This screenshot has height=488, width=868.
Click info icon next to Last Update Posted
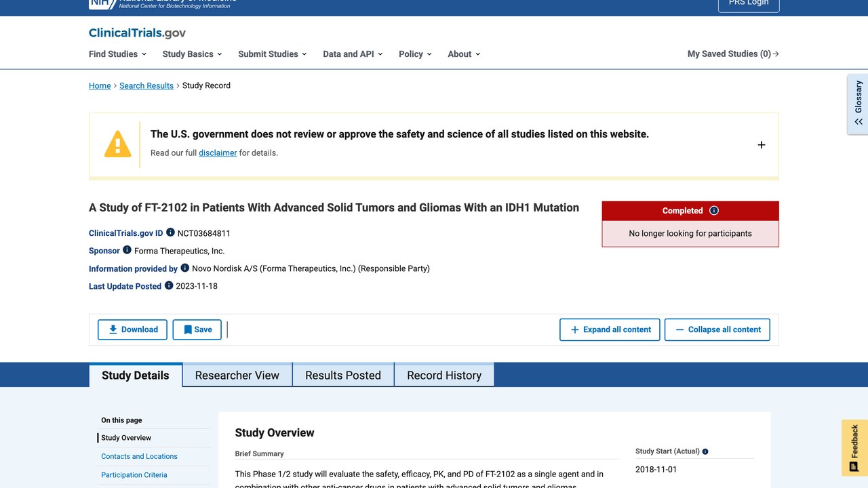point(169,285)
